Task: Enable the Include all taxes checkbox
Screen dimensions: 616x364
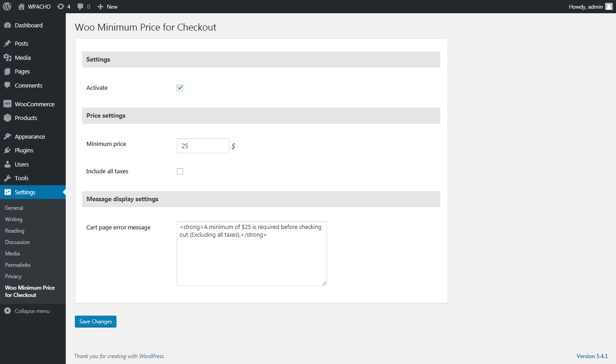Action: (x=180, y=172)
